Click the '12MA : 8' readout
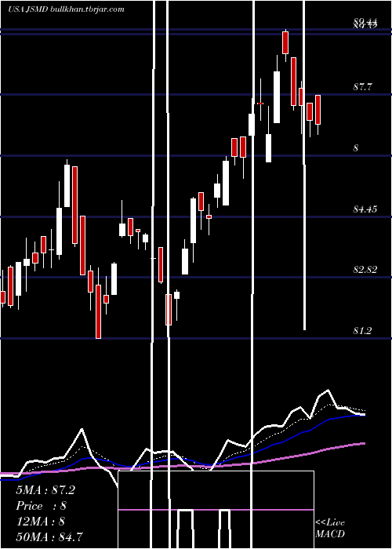 click(x=40, y=522)
